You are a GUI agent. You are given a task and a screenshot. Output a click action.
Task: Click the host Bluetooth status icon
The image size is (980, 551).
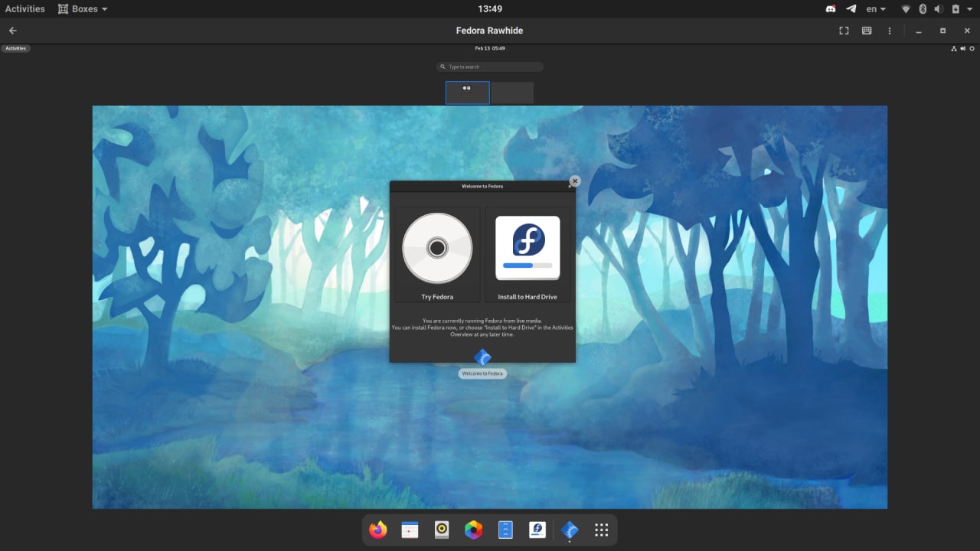(923, 9)
